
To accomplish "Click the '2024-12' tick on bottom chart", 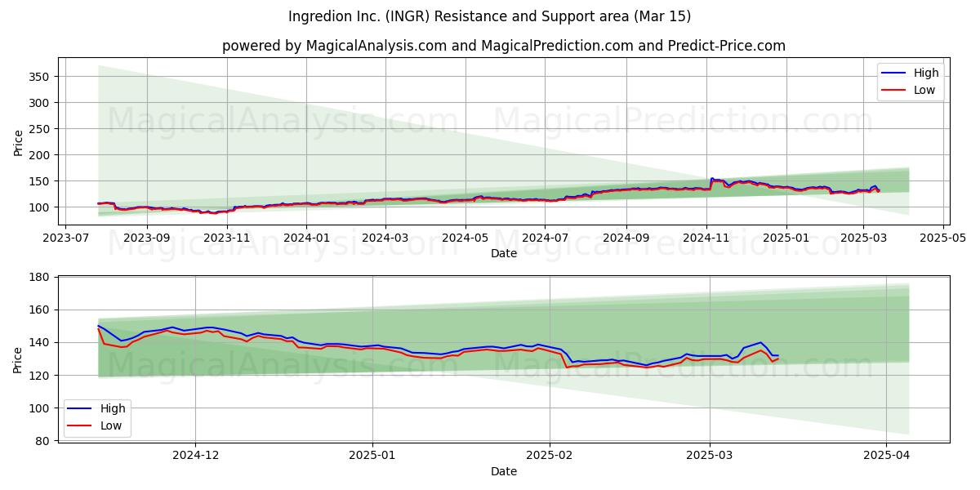I will tap(196, 456).
